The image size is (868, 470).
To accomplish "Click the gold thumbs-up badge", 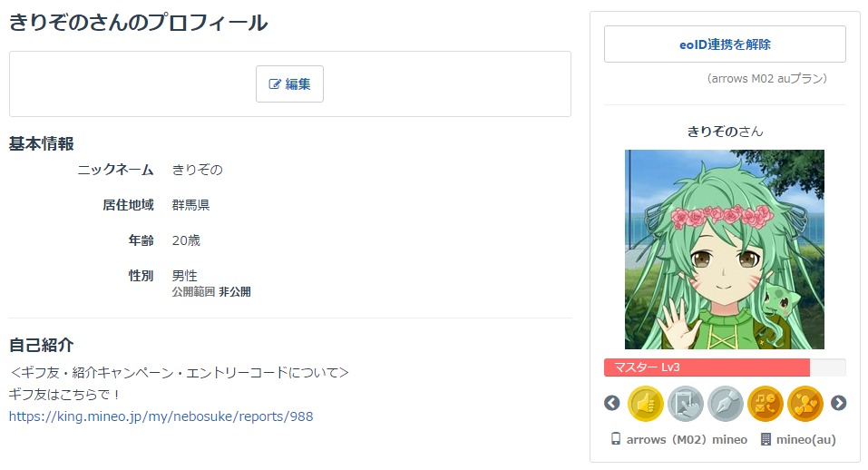I will coord(646,403).
